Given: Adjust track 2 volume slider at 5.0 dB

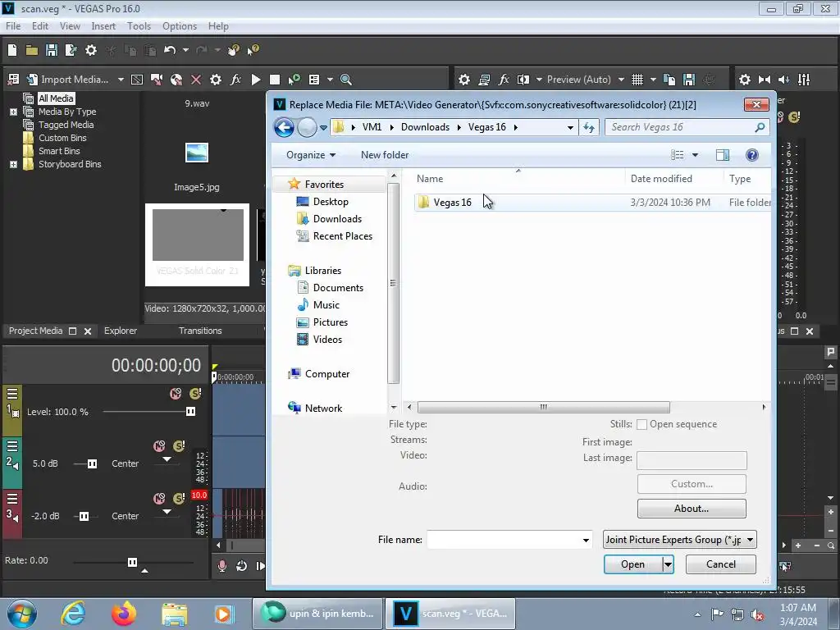Looking at the screenshot, I should (92, 464).
